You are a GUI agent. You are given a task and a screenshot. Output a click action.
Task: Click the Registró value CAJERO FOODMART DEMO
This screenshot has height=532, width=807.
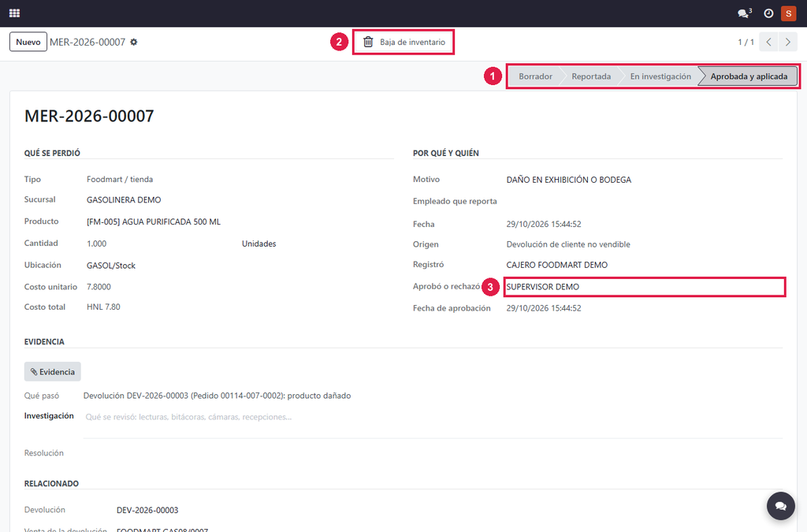(x=557, y=265)
